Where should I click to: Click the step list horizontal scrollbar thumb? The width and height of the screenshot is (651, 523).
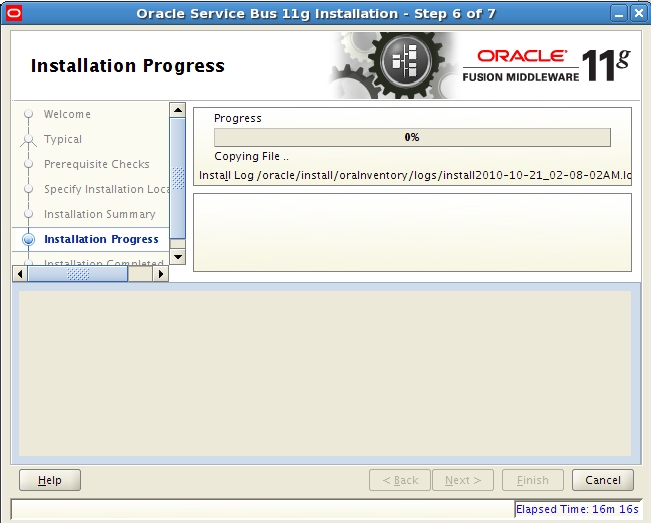pos(78,274)
